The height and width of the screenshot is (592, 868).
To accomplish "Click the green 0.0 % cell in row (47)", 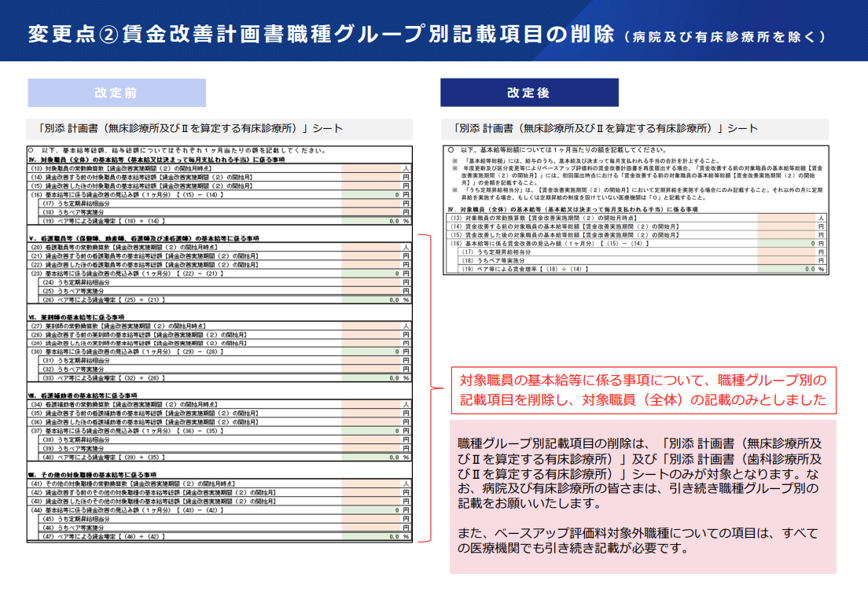I will [x=371, y=537].
